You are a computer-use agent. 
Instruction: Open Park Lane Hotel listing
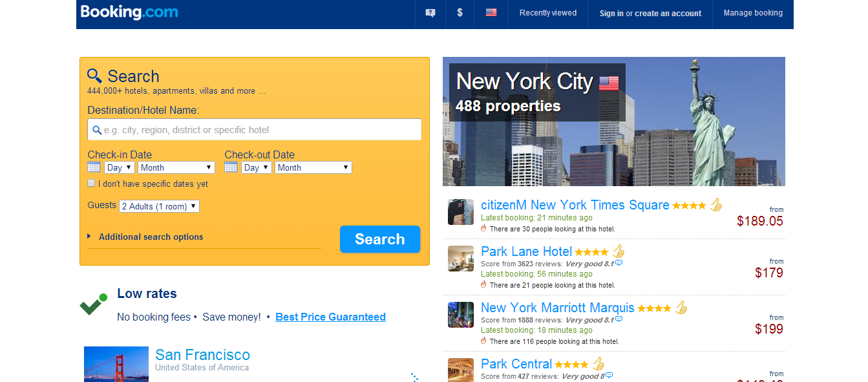pos(527,251)
